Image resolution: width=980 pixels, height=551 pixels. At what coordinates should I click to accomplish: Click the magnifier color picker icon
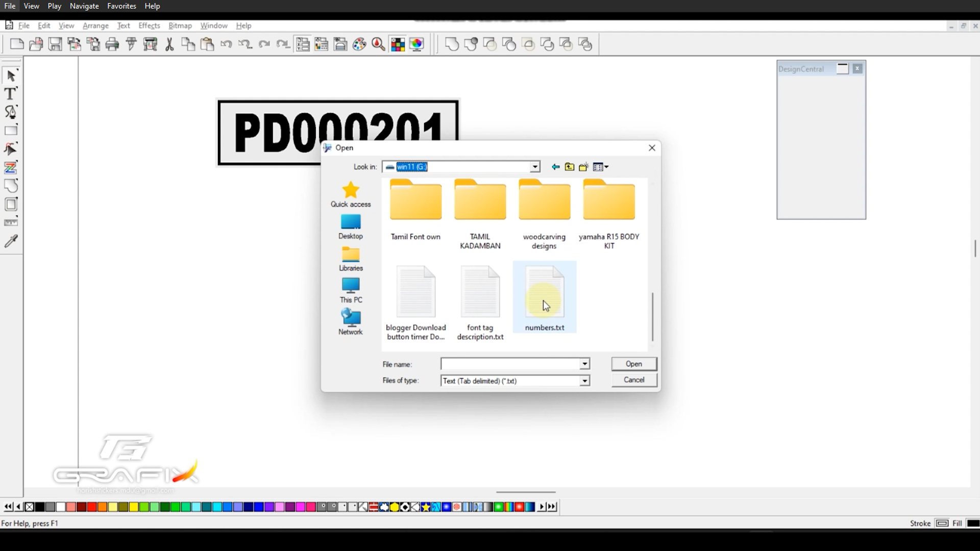point(378,44)
